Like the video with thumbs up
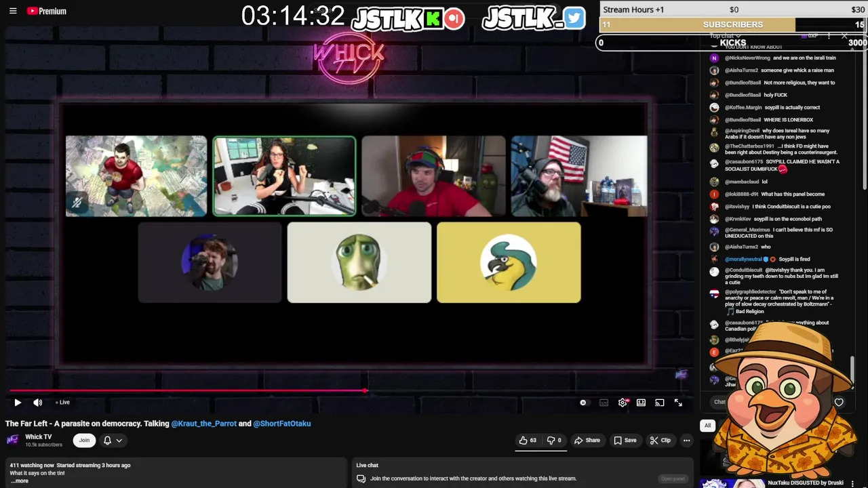The height and width of the screenshot is (488, 868). [x=528, y=441]
